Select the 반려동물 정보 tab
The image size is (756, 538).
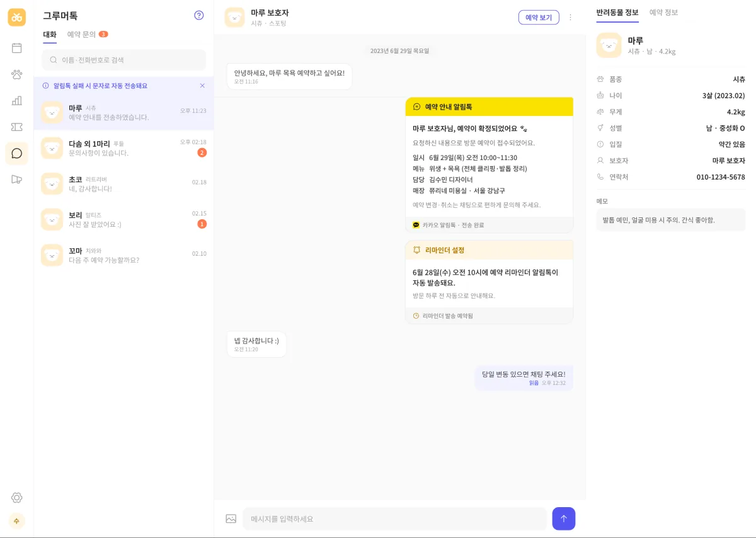pos(617,13)
